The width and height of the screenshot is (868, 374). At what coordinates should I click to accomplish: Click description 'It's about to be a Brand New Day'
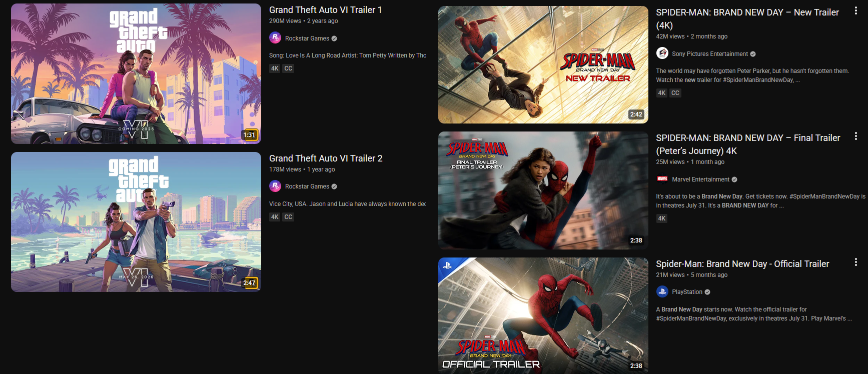pyautogui.click(x=761, y=201)
